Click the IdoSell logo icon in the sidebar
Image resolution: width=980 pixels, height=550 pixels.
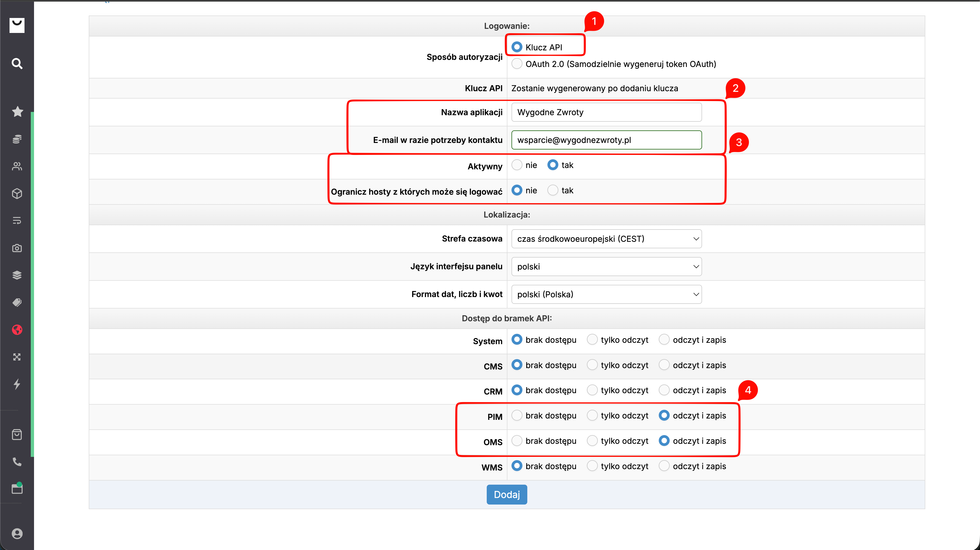click(17, 25)
